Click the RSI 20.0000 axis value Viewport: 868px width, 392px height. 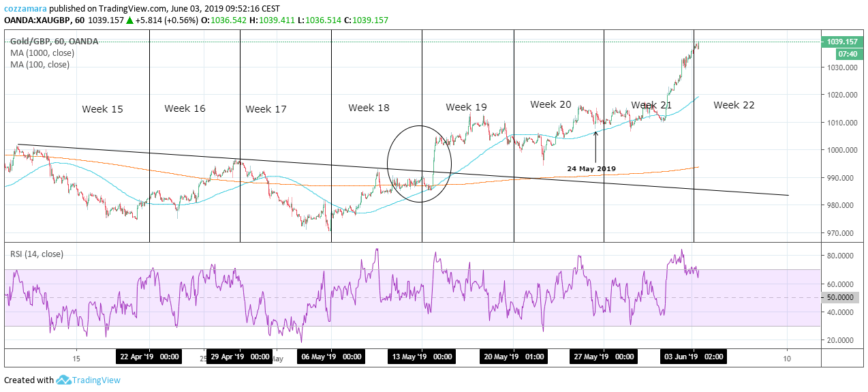click(841, 340)
